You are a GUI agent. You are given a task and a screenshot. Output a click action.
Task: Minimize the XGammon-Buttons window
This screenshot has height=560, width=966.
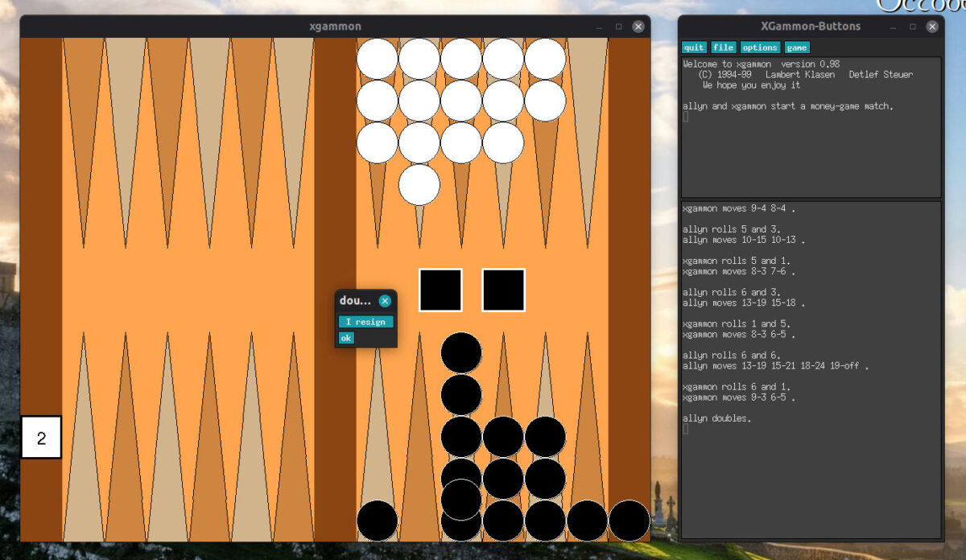(x=894, y=27)
